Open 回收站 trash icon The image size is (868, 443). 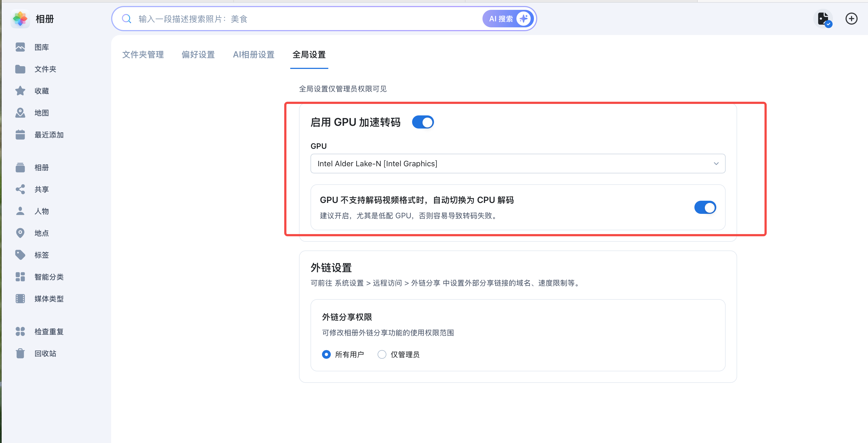click(20, 354)
